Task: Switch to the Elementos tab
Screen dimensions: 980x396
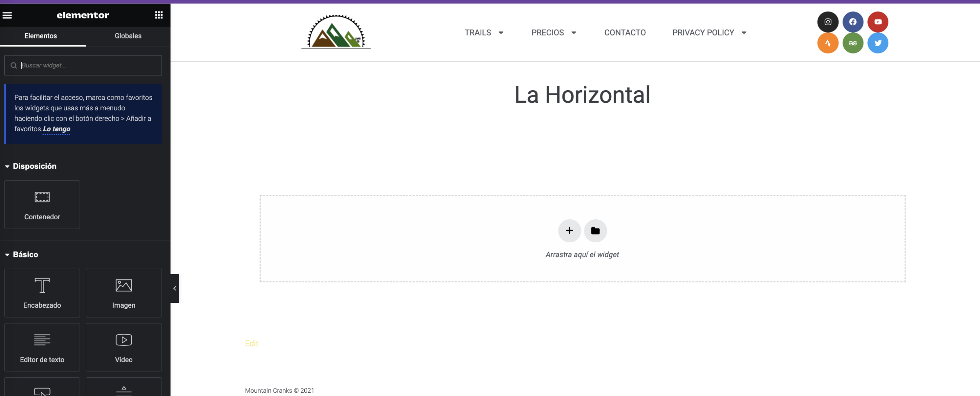Action: pos(41,36)
